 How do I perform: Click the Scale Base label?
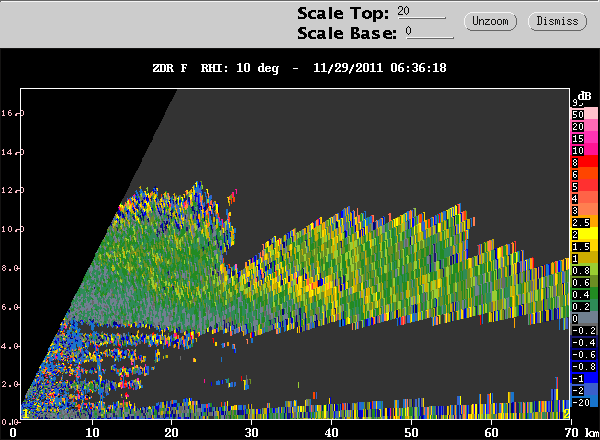(347, 33)
